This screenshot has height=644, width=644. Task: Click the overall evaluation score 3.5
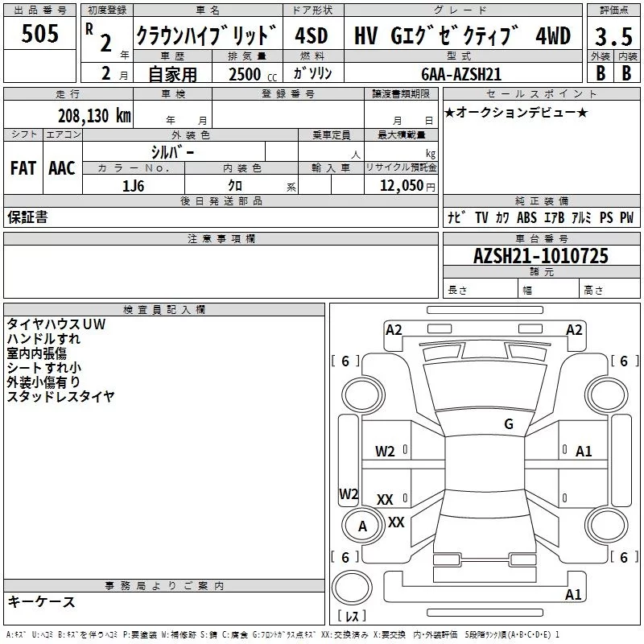pos(614,36)
